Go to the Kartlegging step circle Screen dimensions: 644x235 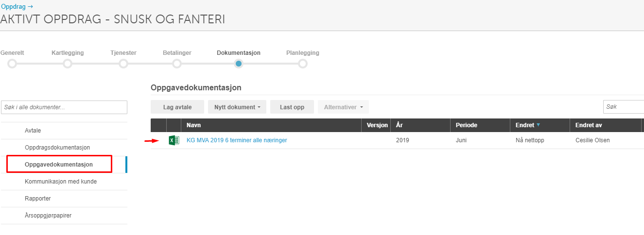pyautogui.click(x=68, y=64)
